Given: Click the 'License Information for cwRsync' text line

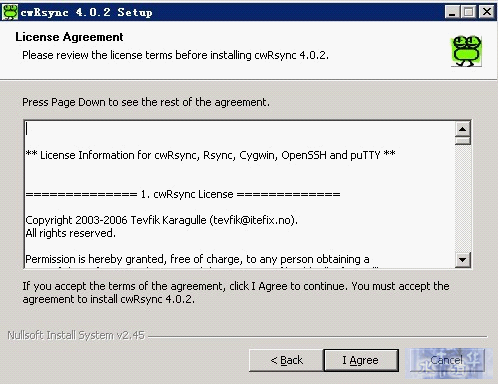Looking at the screenshot, I should [210, 155].
